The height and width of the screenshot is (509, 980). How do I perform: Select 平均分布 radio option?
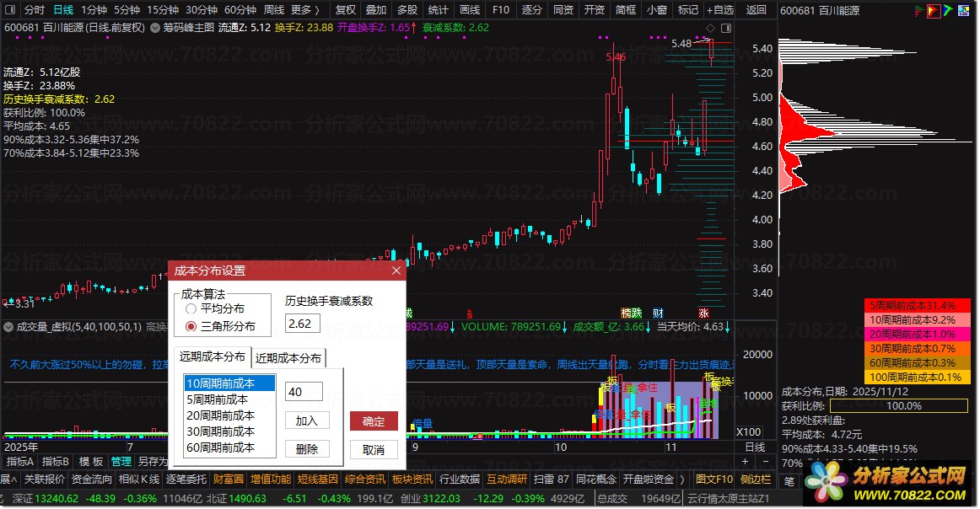point(216,309)
